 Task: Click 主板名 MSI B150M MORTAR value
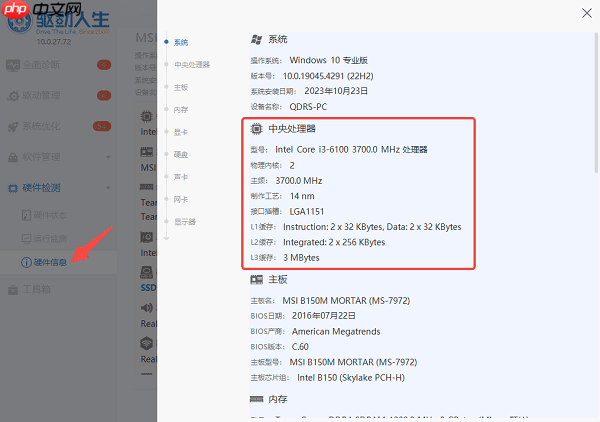[346, 301]
